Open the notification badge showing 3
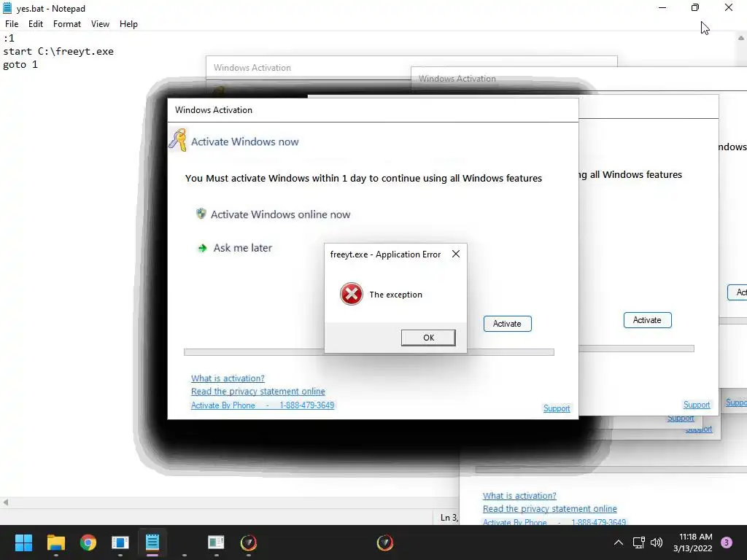This screenshot has width=747, height=560. tap(727, 542)
